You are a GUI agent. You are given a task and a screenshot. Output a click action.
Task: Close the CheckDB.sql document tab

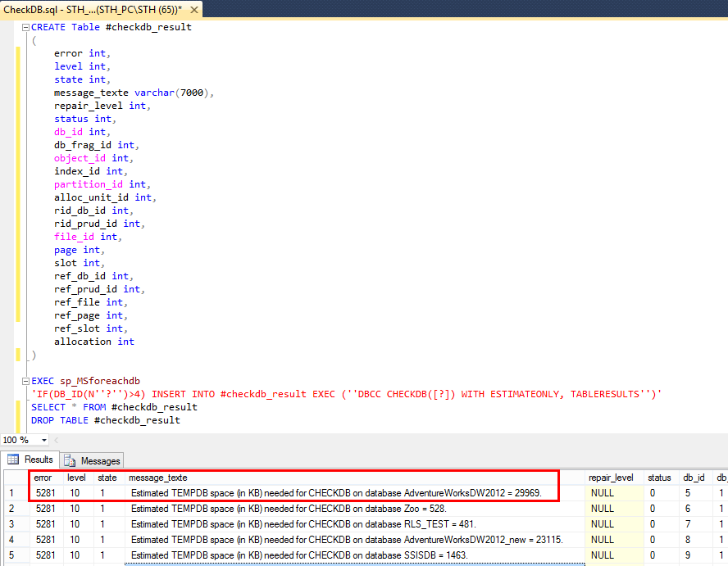click(193, 9)
